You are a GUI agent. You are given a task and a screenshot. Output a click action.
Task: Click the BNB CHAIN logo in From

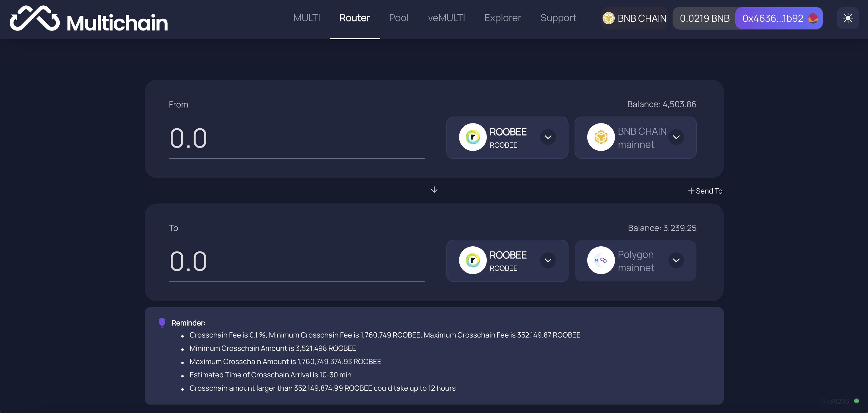coord(601,137)
